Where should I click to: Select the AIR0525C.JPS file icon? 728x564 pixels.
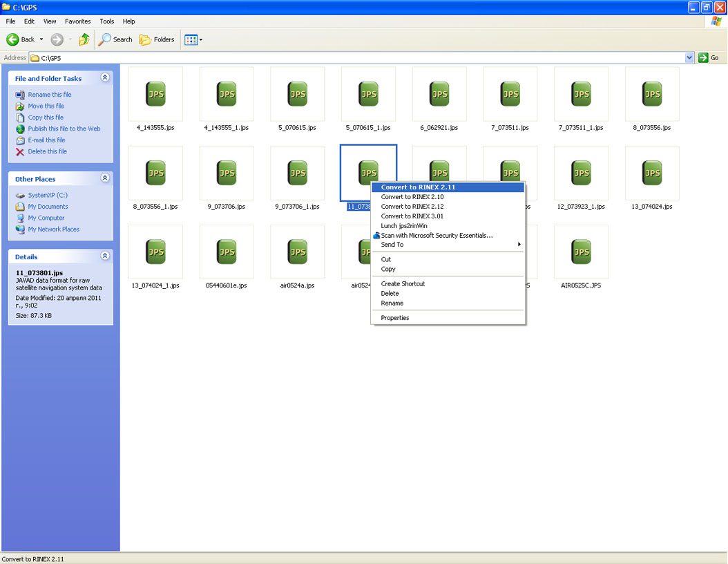tap(582, 252)
